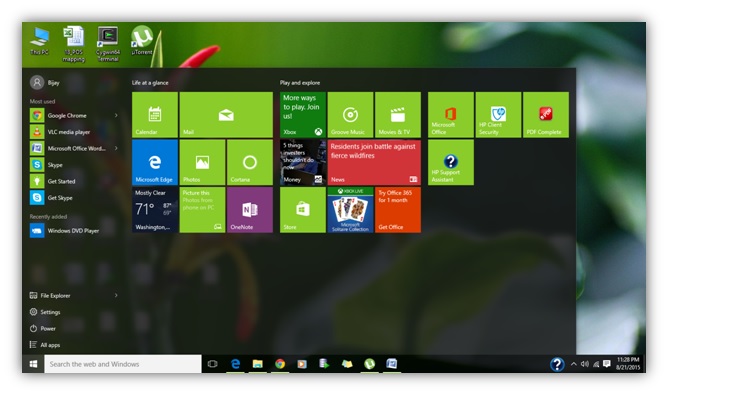Expand the Microsoft Office Word jump list arrow
Viewport: 736px width, 395px height.
[x=116, y=148]
